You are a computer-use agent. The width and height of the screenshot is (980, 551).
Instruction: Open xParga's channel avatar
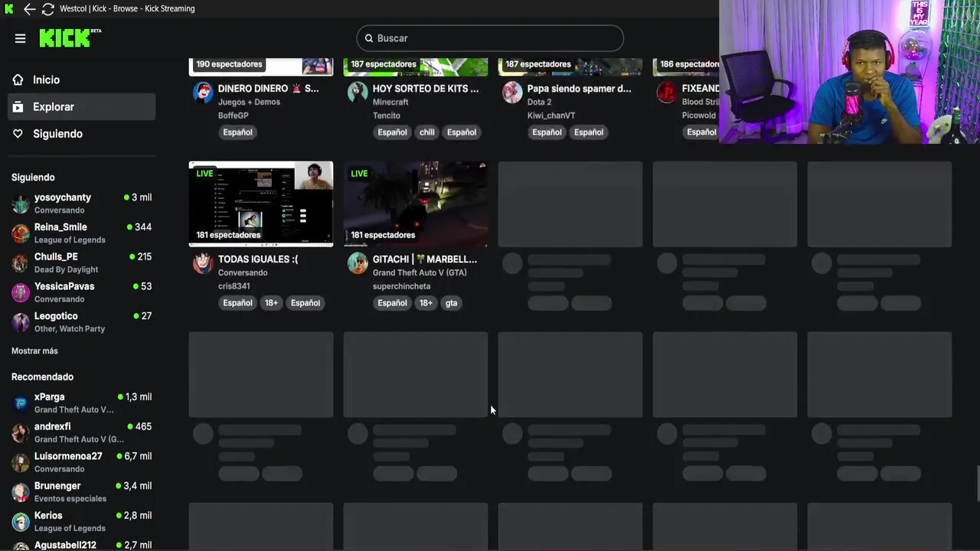pos(21,403)
